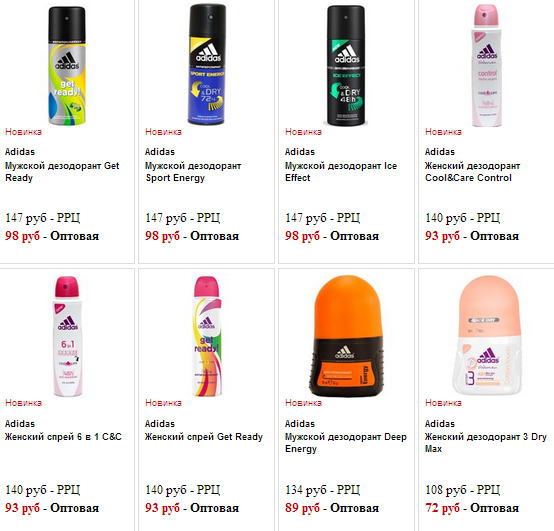Image resolution: width=554 pixels, height=531 pixels.
Task: Open Женский дезодорант 3 Dry Max link
Action: click(486, 443)
